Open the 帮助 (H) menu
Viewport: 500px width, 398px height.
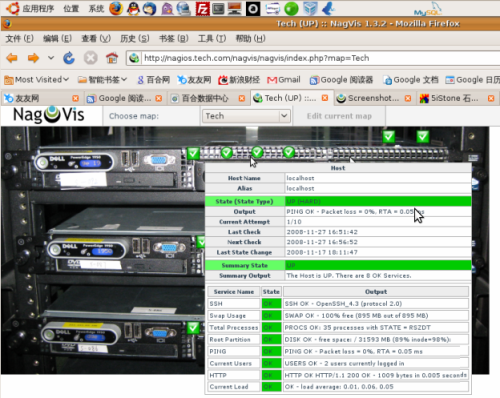[250, 39]
